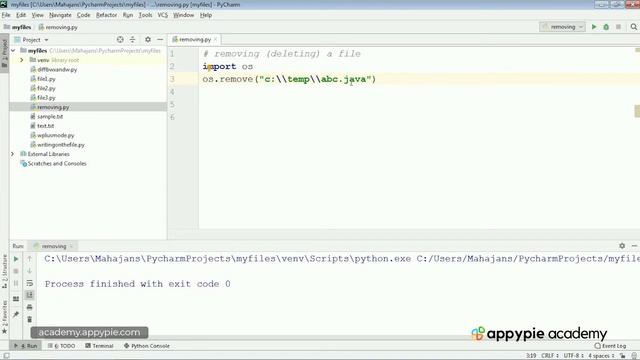Click the locate/scroll from source target icon

tap(120, 40)
